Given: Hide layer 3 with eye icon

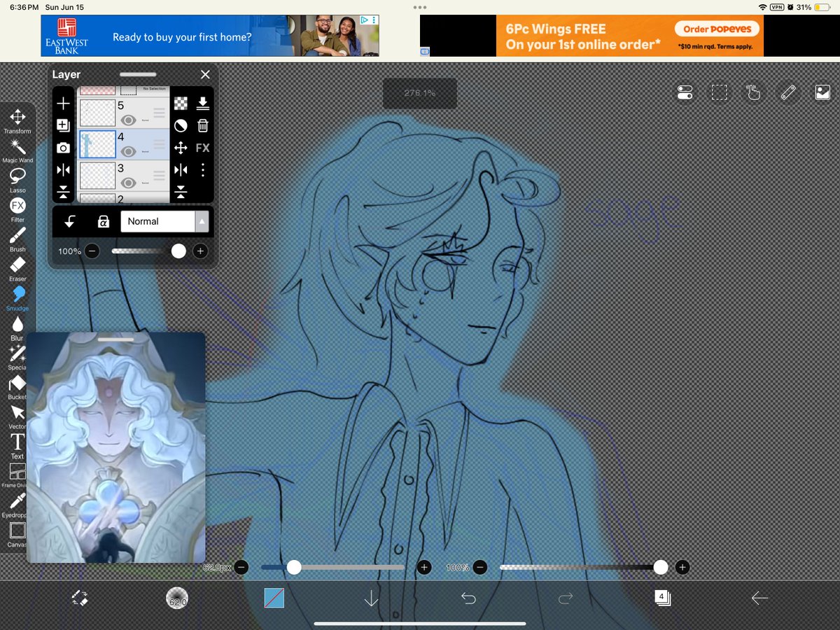Looking at the screenshot, I should coord(128,183).
